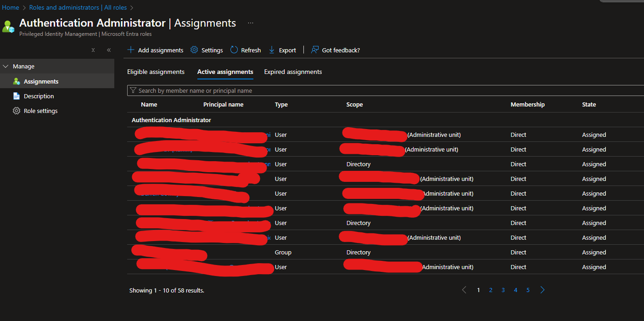Open the ellipsis more options menu
644x321 pixels.
click(251, 23)
